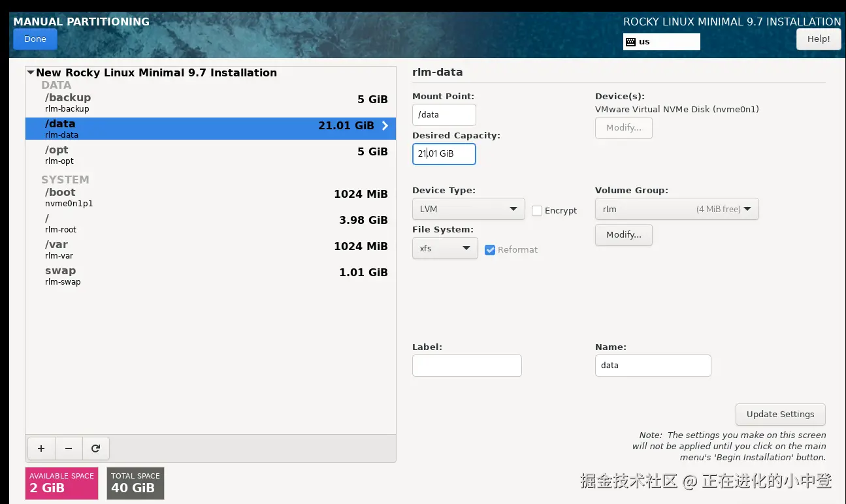Screen dimensions: 846x504
Task: Click Modify under Volume Group
Action: point(624,235)
